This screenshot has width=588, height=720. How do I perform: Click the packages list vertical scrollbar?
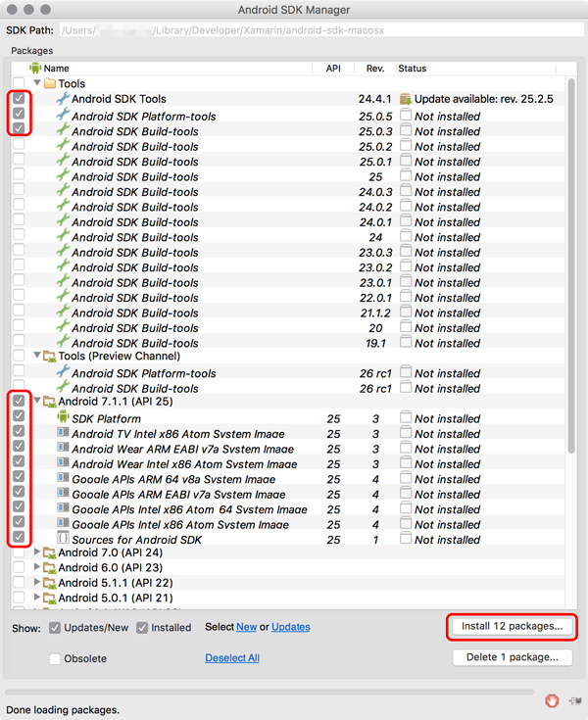(x=571, y=265)
